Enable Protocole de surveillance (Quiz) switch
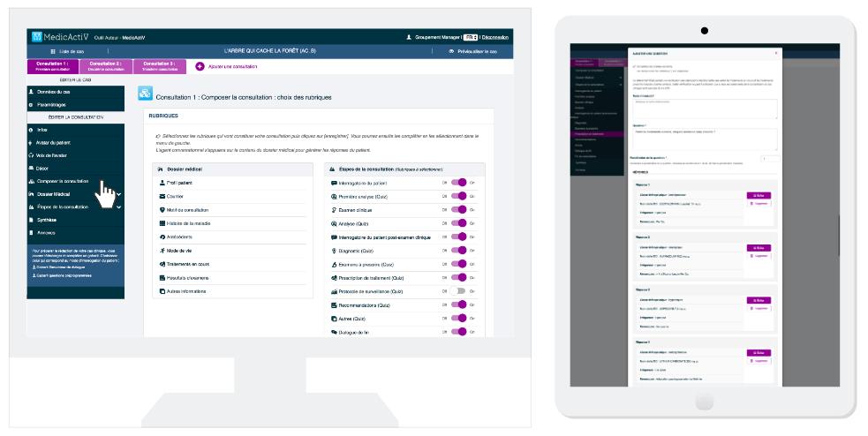The width and height of the screenshot is (868, 436). click(457, 291)
